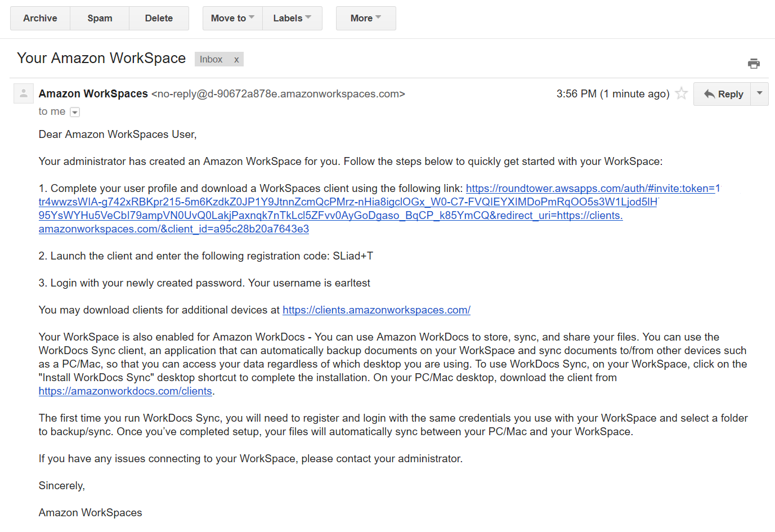Open reply options dropdown arrow

pos(760,93)
